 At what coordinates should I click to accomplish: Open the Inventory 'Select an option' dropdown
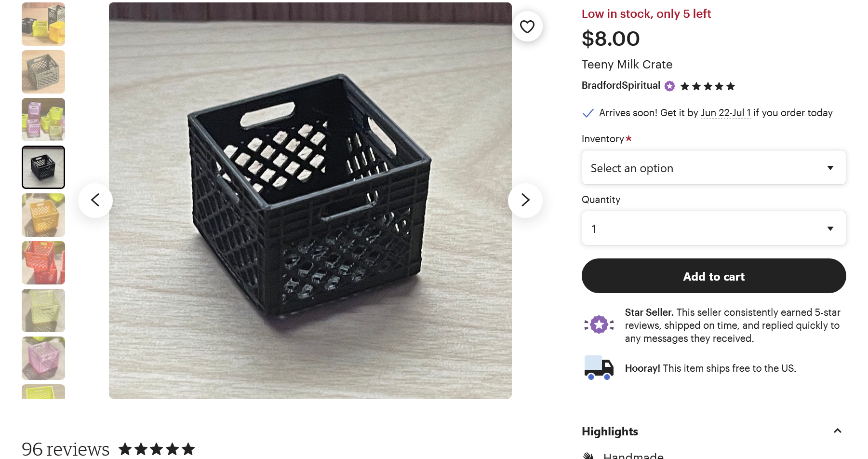point(713,168)
